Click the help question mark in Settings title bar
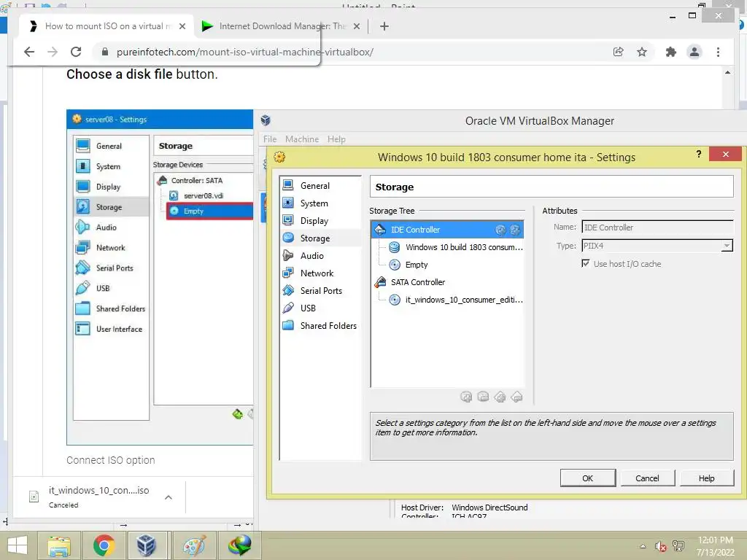Screen dimensions: 747x560 [698, 154]
